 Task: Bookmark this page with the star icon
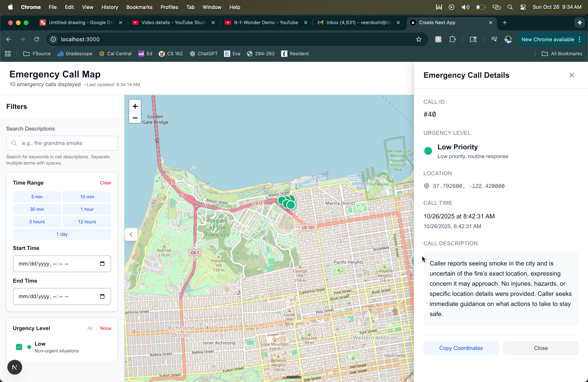418,39
